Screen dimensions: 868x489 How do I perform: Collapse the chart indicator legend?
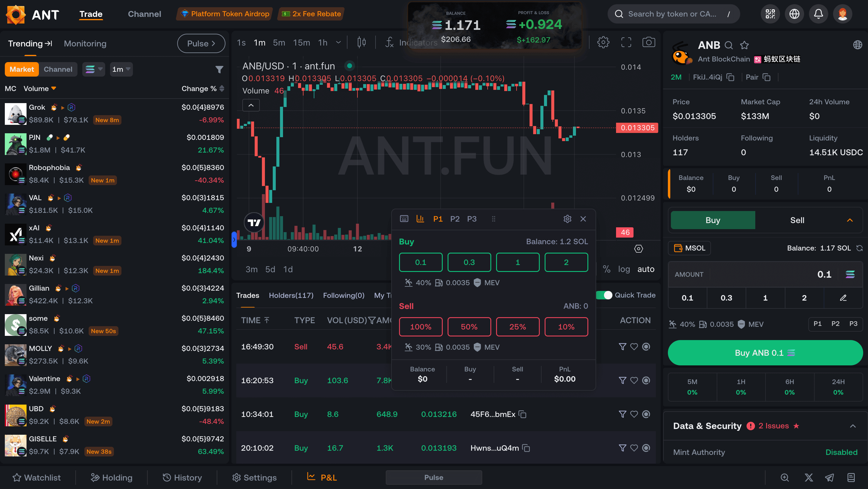click(251, 106)
